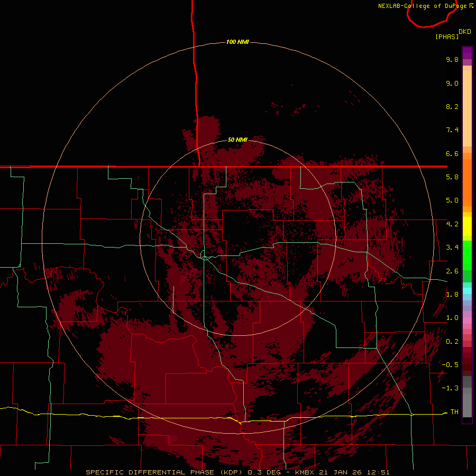Screen dimensions: 476x476
Task: Click the gray swatch near TH
Action: pos(467,406)
